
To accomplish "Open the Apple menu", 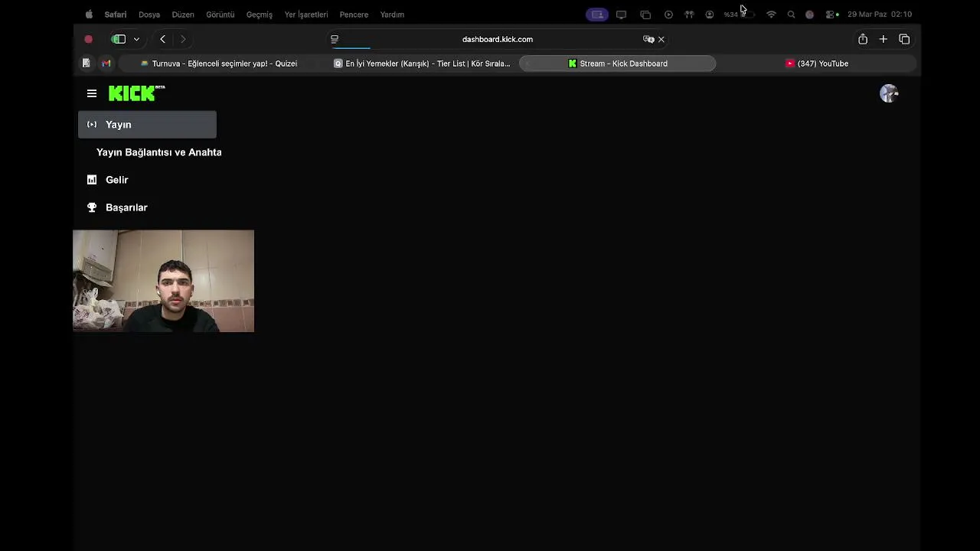I will point(89,15).
